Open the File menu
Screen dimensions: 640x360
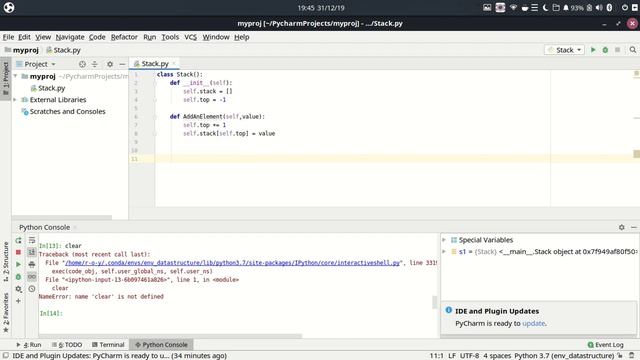coord(8,37)
